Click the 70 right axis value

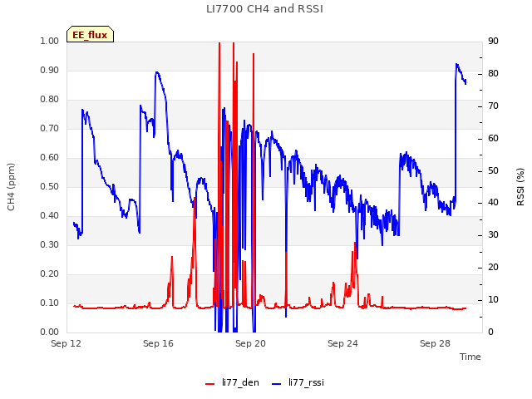tap(493, 106)
